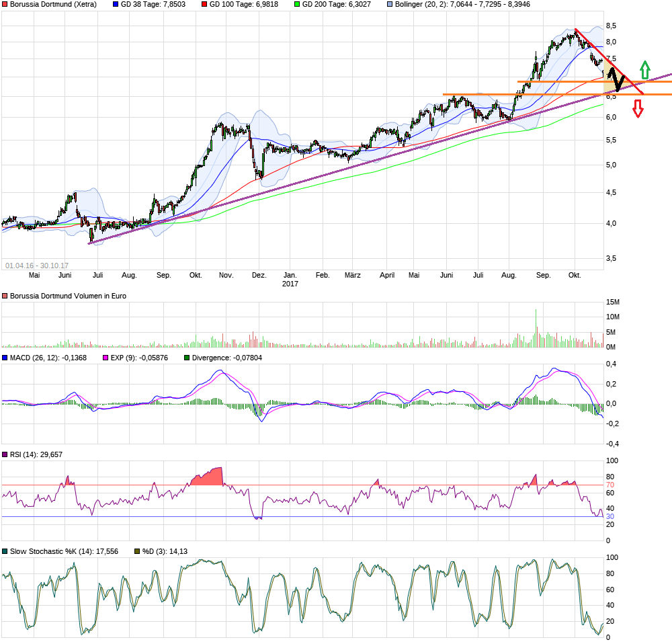This screenshot has width=672, height=644.
Task: Click the '5,0' price axis value
Action: (611, 165)
